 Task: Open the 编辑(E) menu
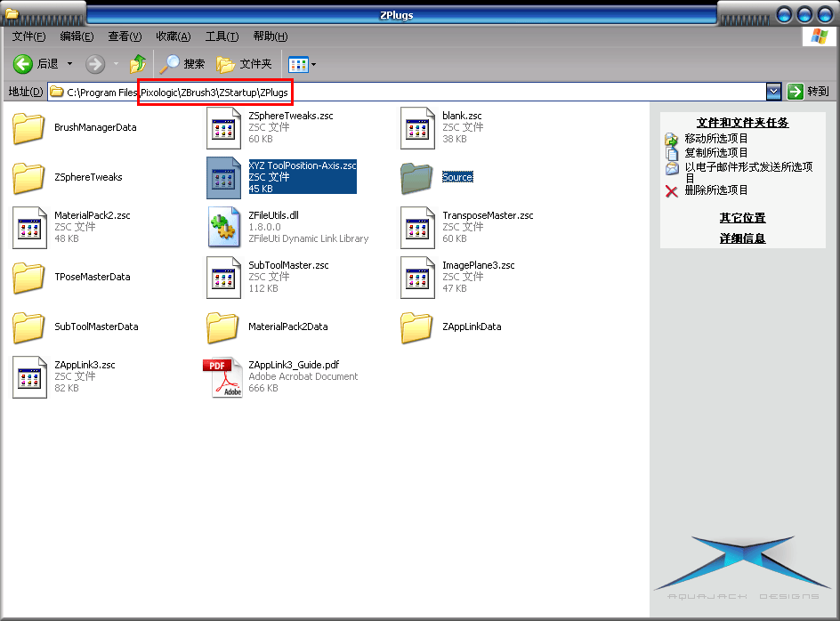pyautogui.click(x=77, y=36)
